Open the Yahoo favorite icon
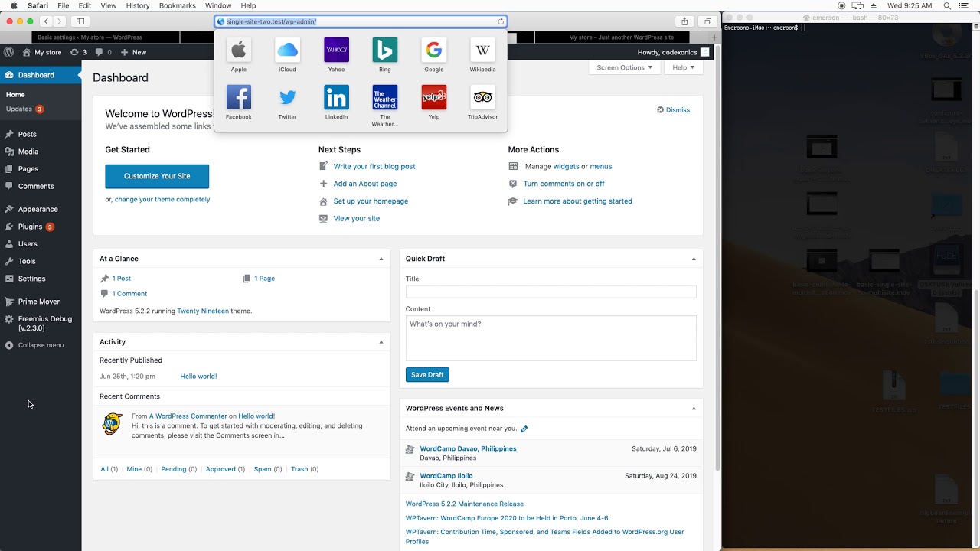The height and width of the screenshot is (551, 980). pyautogui.click(x=336, y=50)
